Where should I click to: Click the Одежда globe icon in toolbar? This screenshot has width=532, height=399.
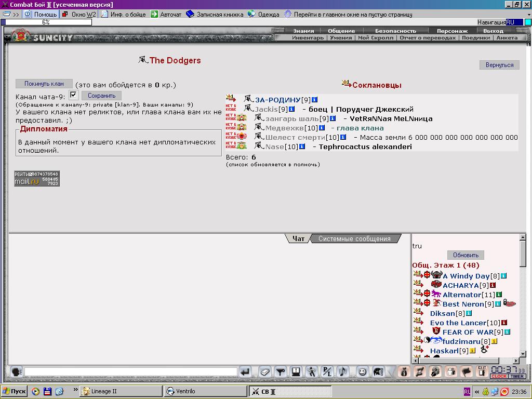pos(251,14)
